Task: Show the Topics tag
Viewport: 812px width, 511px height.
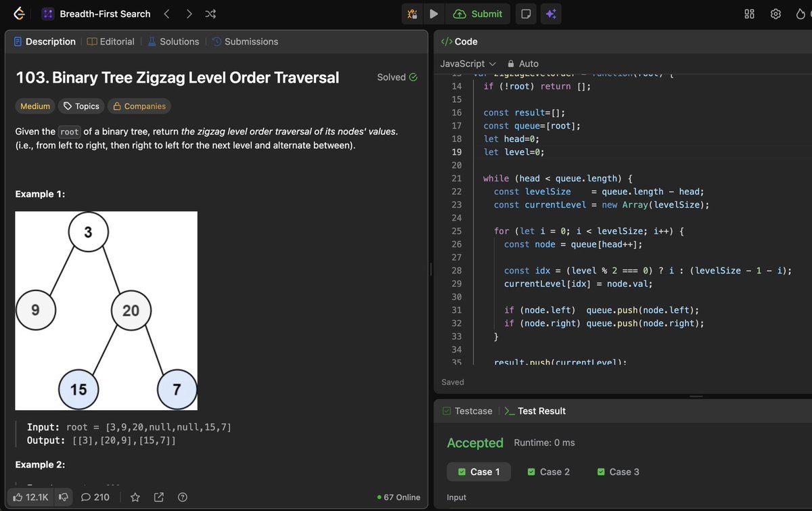Action: click(81, 106)
